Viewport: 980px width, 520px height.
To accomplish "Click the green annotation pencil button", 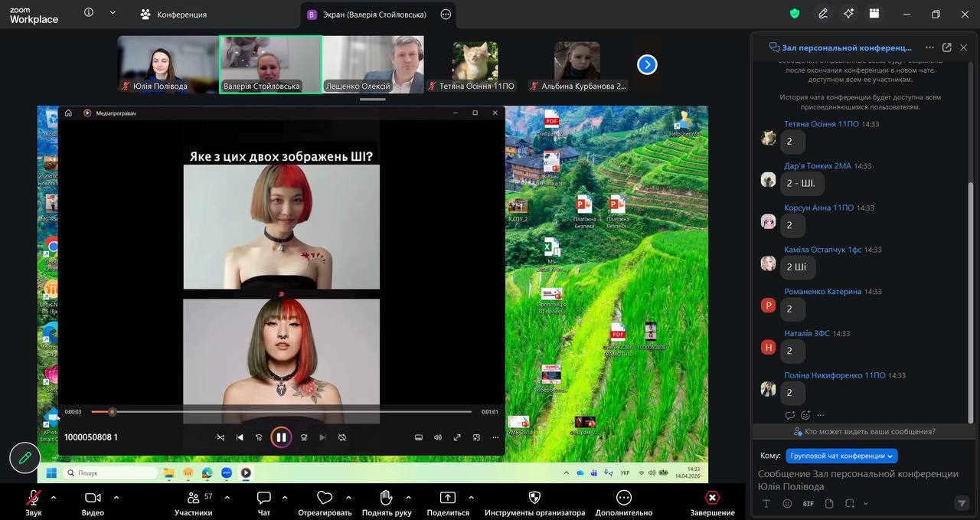I will (24, 457).
